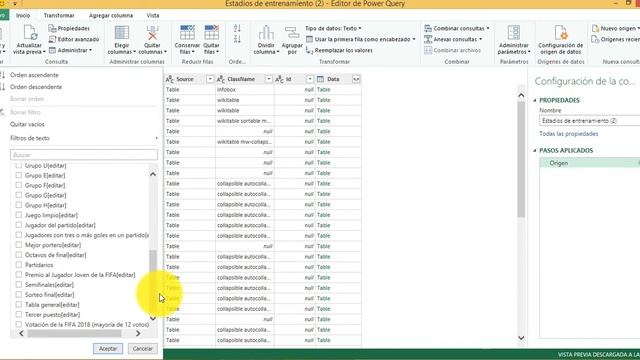The image size is (640, 360).
Task: Click the filter list scroll down arrow
Action: click(153, 318)
